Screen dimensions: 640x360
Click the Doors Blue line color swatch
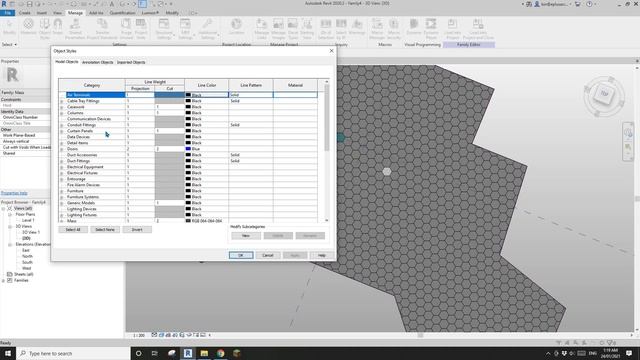coord(188,149)
